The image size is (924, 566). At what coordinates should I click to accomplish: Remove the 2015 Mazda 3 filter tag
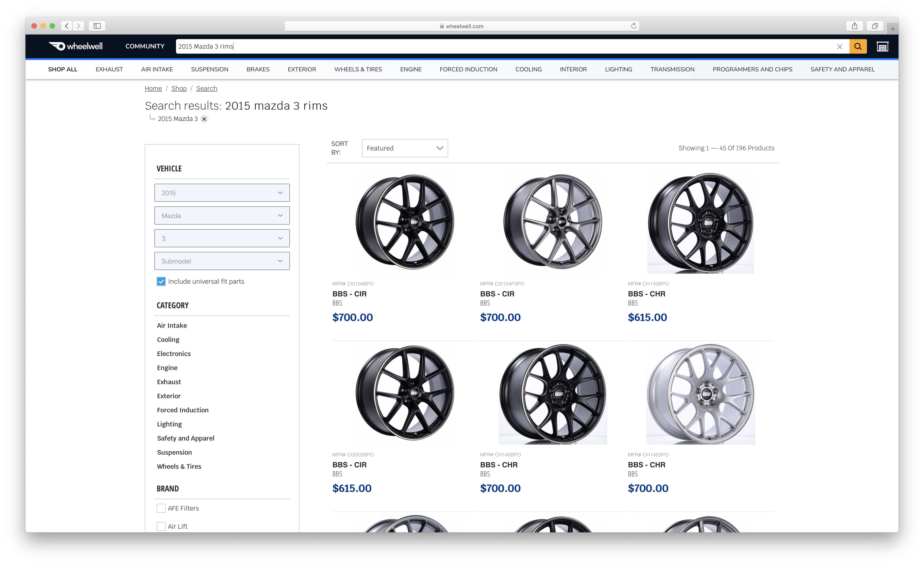(x=204, y=119)
